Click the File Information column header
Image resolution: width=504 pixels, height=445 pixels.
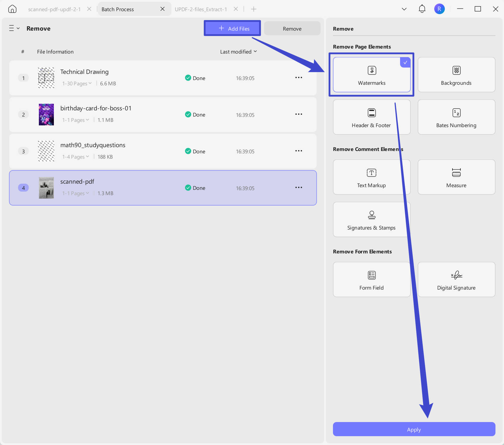55,52
